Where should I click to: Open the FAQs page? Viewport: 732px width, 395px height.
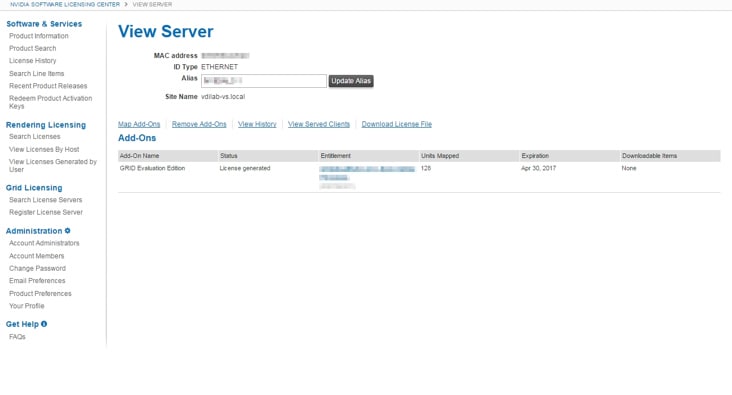tap(17, 337)
